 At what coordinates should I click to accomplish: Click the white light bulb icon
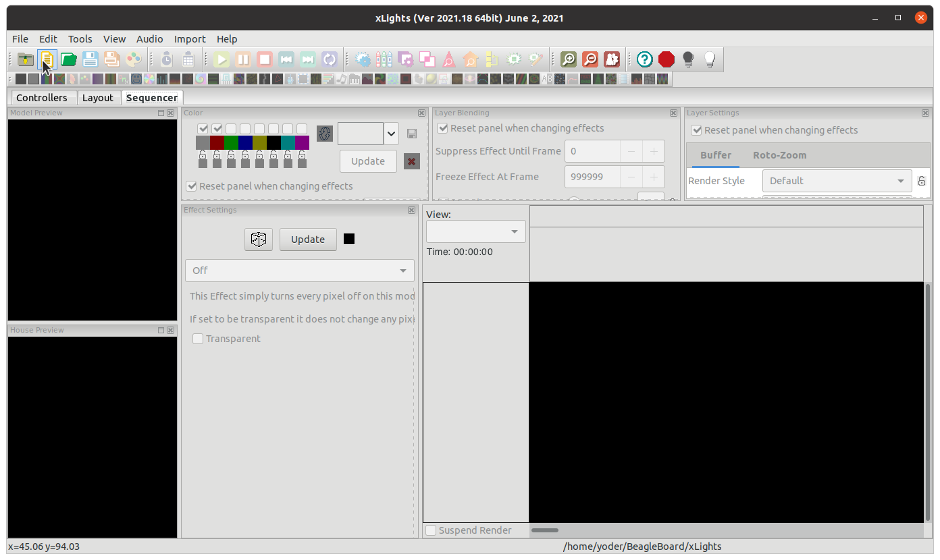coord(710,59)
